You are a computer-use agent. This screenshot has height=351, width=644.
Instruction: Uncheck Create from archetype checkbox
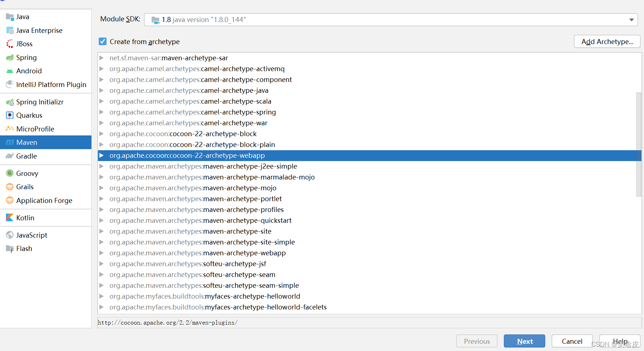103,42
